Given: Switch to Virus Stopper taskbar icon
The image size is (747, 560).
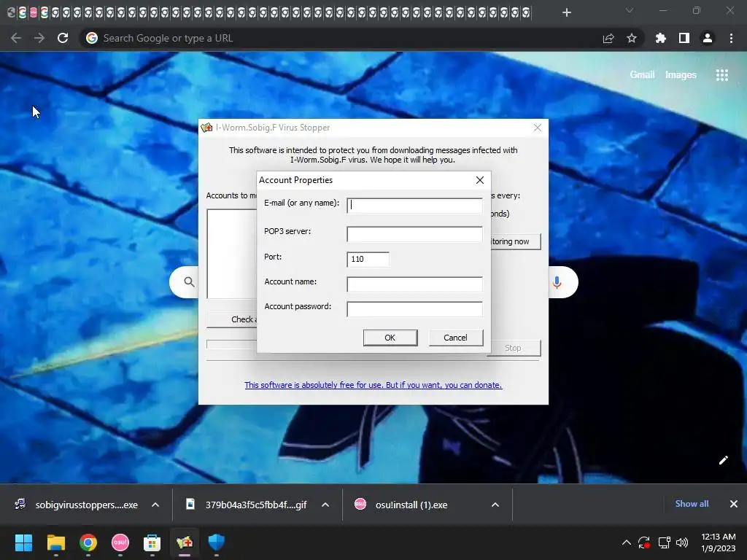Looking at the screenshot, I should 185,542.
